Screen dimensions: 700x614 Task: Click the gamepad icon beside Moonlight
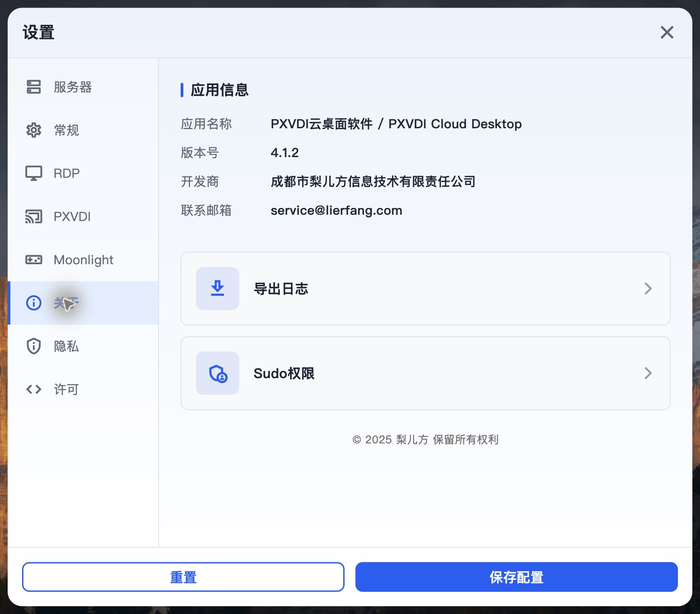pyautogui.click(x=34, y=260)
